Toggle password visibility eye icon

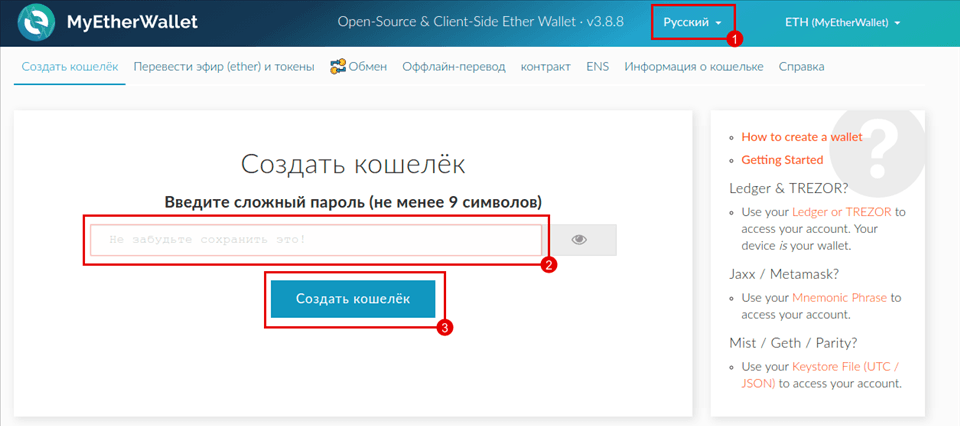(x=579, y=240)
